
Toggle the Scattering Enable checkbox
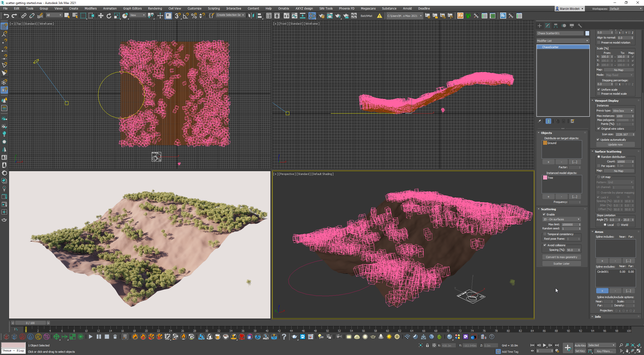pos(544,215)
